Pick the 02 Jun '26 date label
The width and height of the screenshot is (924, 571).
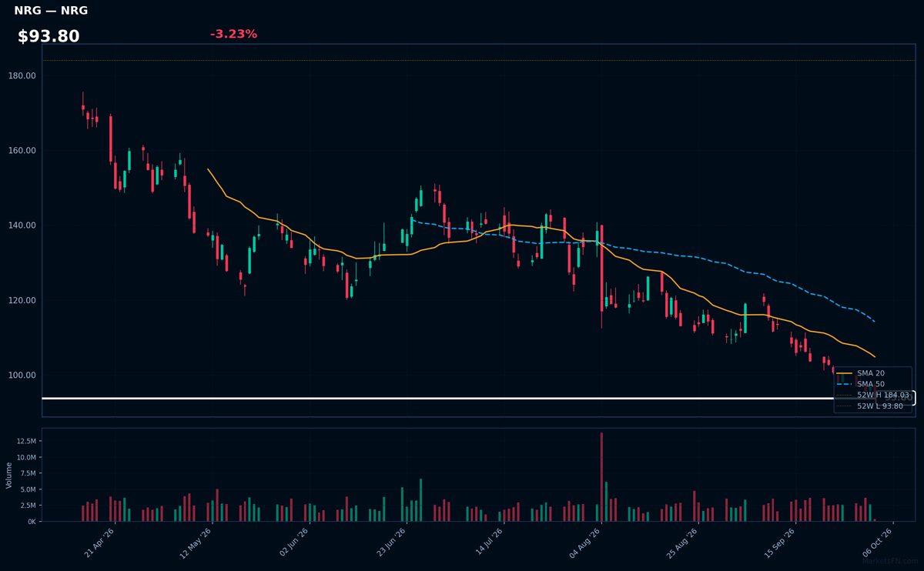point(294,543)
